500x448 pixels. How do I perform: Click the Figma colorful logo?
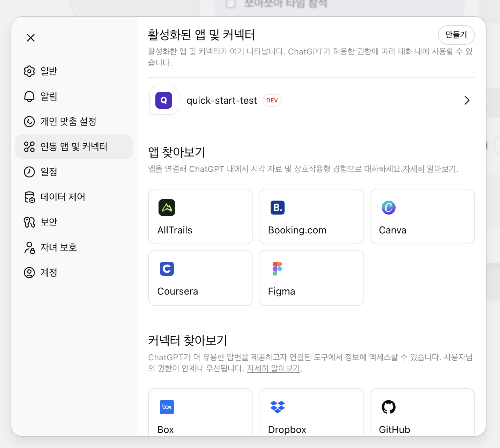[x=278, y=269]
